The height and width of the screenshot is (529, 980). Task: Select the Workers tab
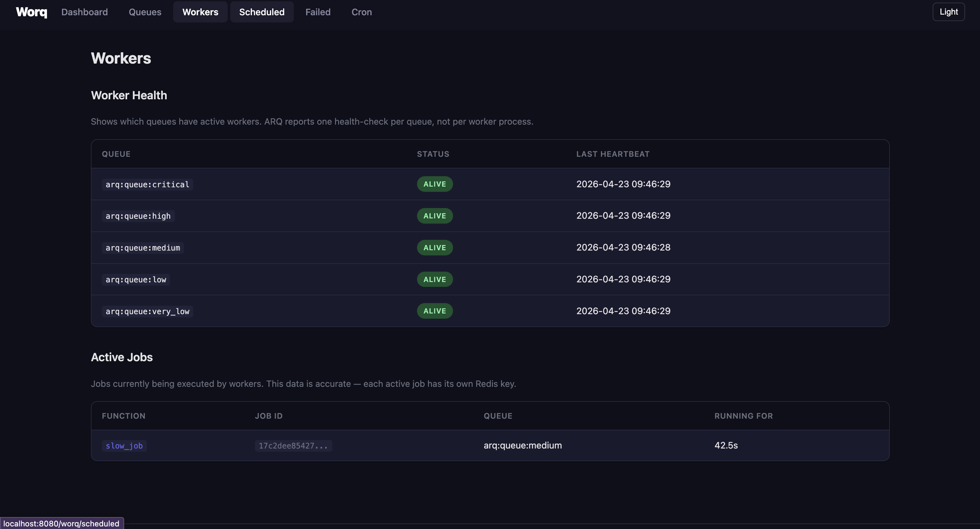click(200, 12)
